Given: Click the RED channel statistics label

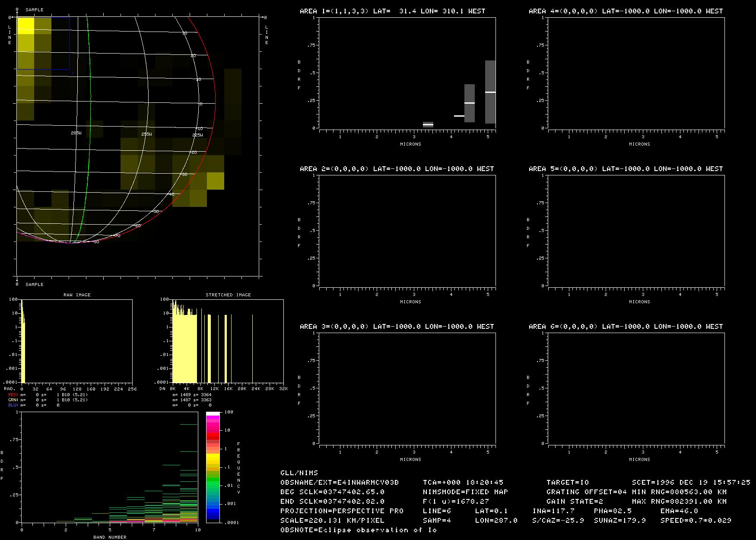Looking at the screenshot, I should pyautogui.click(x=13, y=395).
